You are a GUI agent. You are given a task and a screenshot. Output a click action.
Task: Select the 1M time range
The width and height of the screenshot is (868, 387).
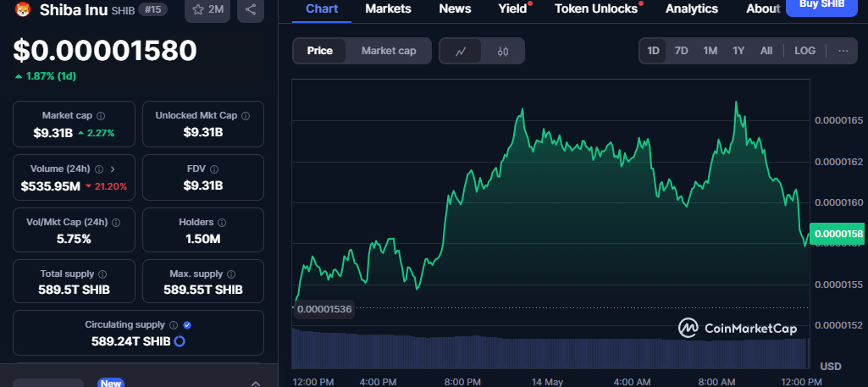click(x=710, y=51)
